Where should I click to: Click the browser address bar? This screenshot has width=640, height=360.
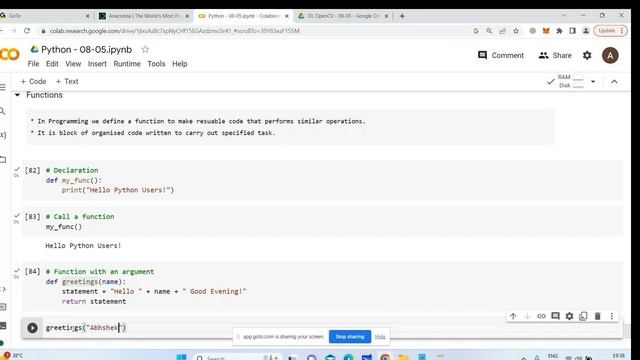click(253, 31)
